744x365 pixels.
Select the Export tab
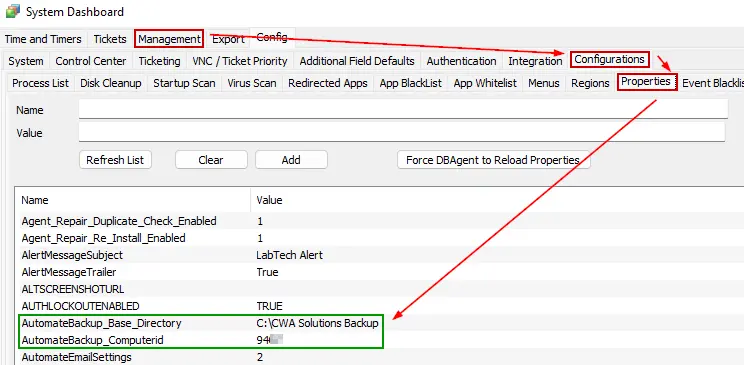[228, 39]
